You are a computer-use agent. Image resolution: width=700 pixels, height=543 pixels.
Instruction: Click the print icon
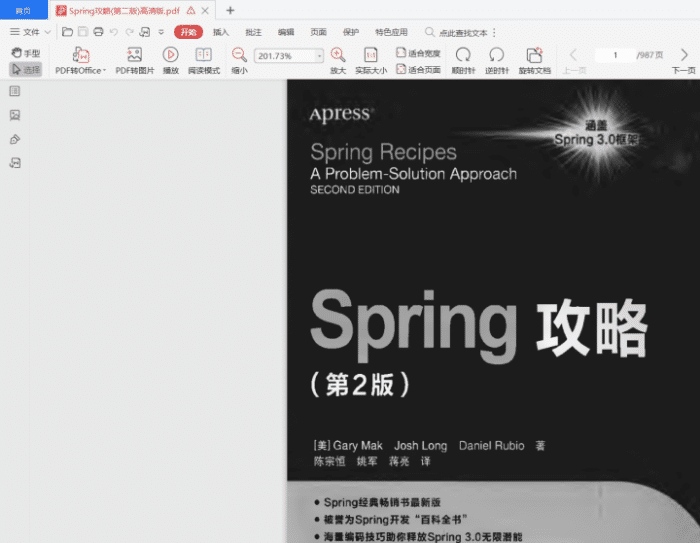(98, 32)
